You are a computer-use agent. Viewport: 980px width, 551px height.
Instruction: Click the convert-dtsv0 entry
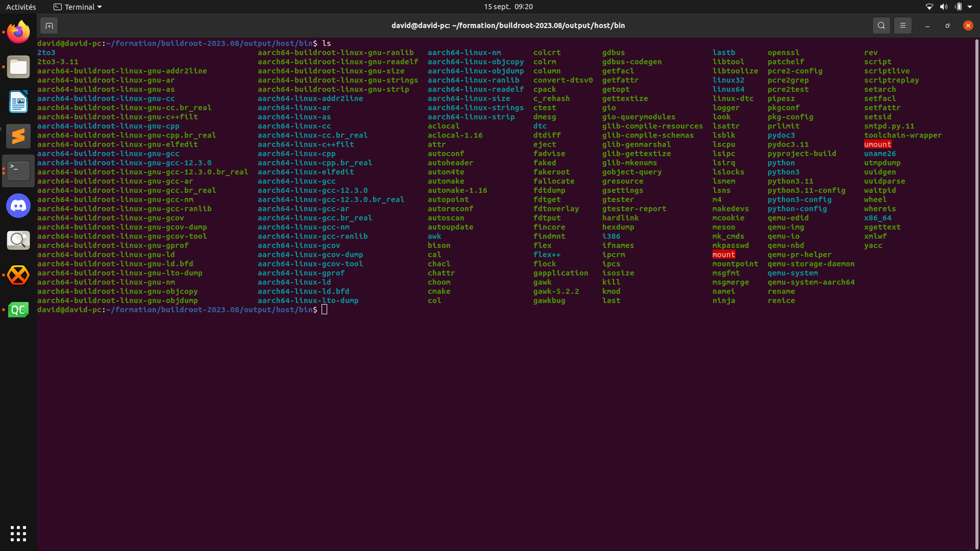(563, 80)
